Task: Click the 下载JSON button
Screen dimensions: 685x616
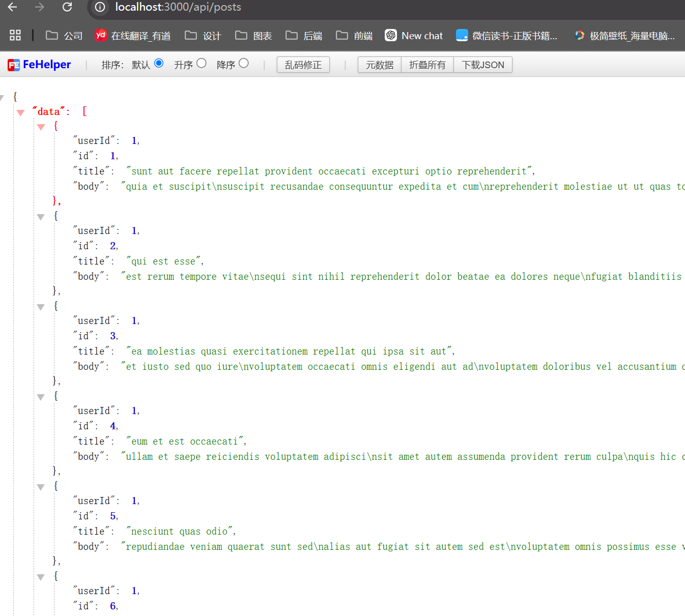Action: tap(483, 65)
